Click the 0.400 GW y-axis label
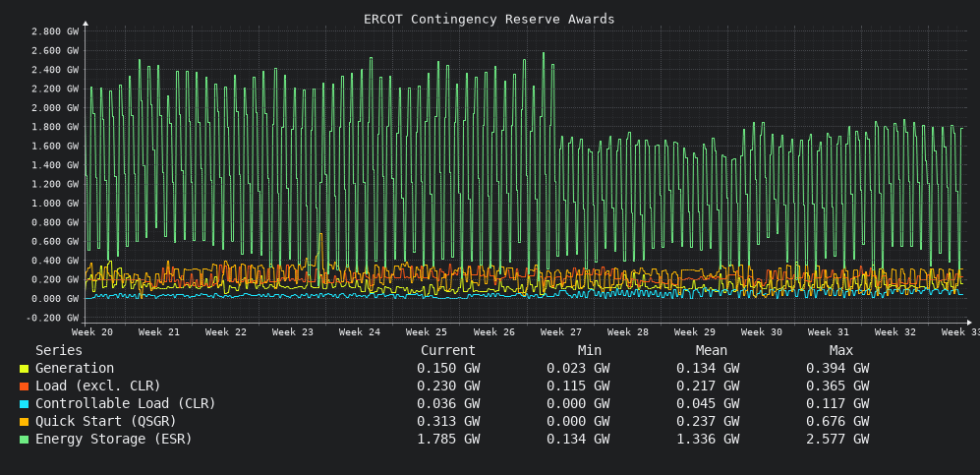Viewport: 980px width, 475px height. (x=54, y=261)
